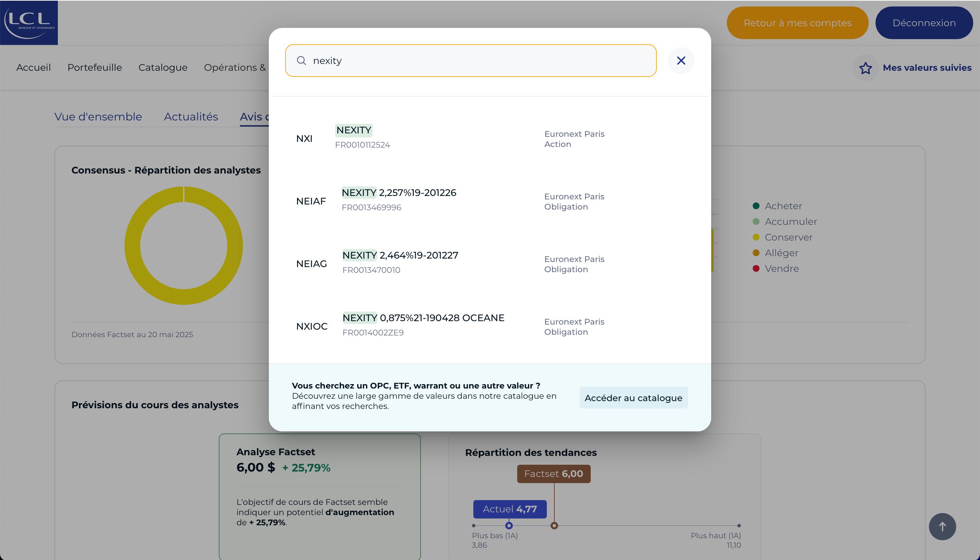Viewport: 980px width, 560px height.
Task: Open the Catalogue menu item
Action: click(163, 68)
